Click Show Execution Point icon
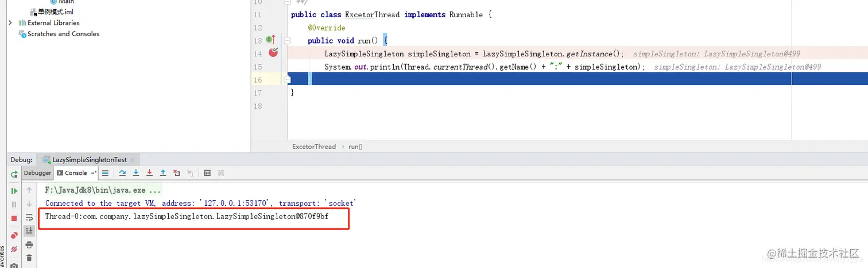868x268 pixels. 106,173
